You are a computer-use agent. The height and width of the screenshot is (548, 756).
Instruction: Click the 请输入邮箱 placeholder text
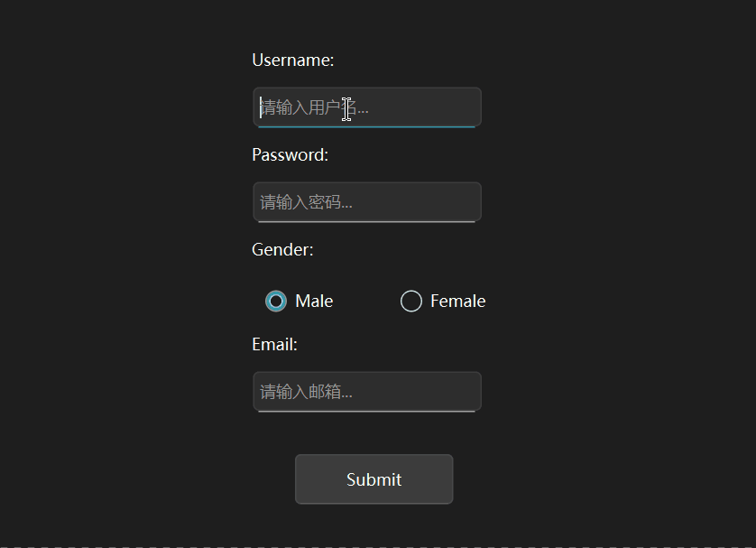coord(306,393)
